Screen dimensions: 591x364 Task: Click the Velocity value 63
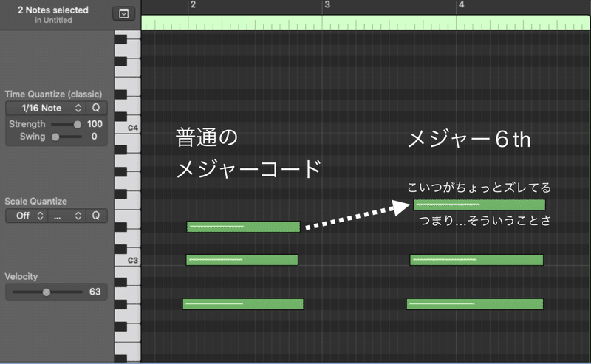95,292
